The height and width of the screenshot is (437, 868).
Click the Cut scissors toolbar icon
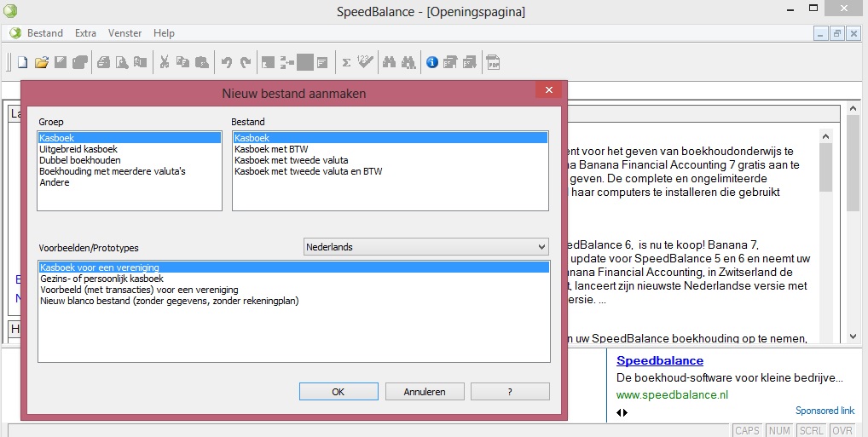point(165,62)
